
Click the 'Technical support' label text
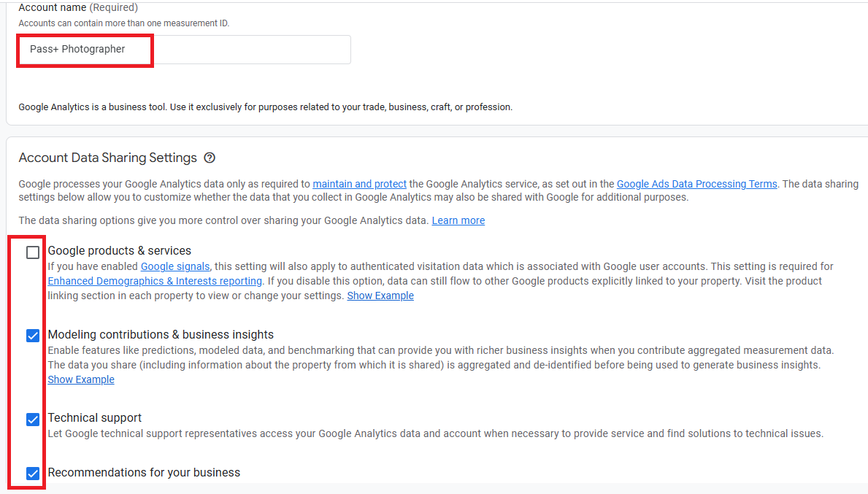[95, 417]
